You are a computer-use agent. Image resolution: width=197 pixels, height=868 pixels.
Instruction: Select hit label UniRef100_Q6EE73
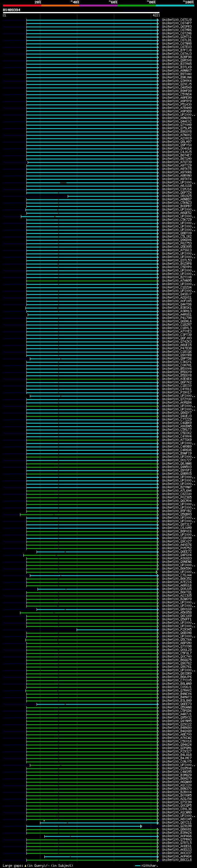click(177, 704)
